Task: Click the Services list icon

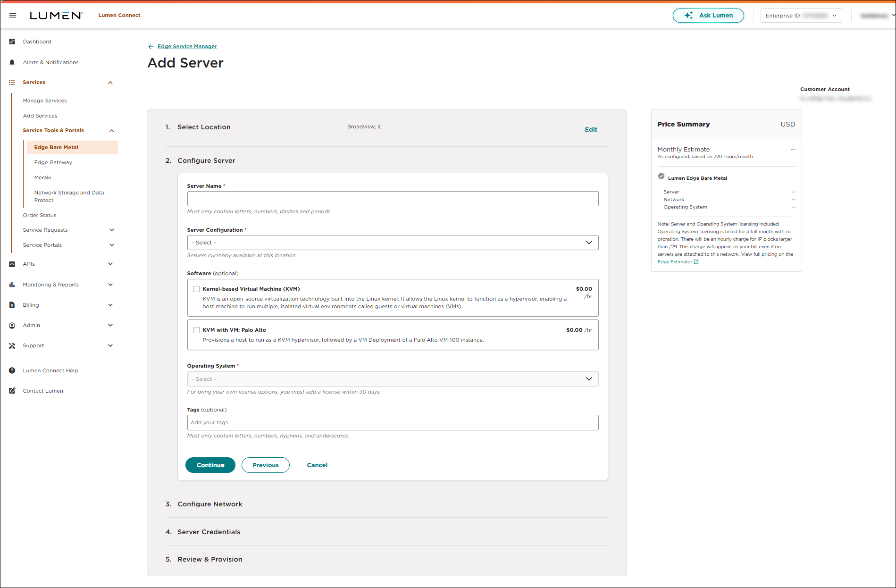Action: point(12,83)
